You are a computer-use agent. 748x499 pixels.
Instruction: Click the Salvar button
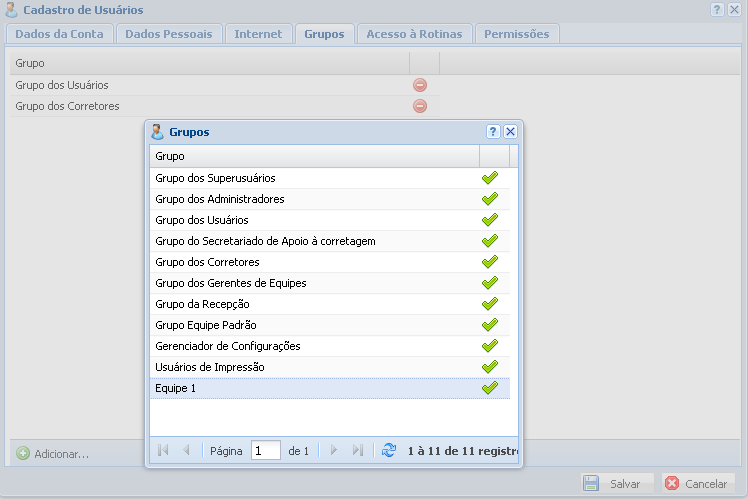(x=616, y=483)
